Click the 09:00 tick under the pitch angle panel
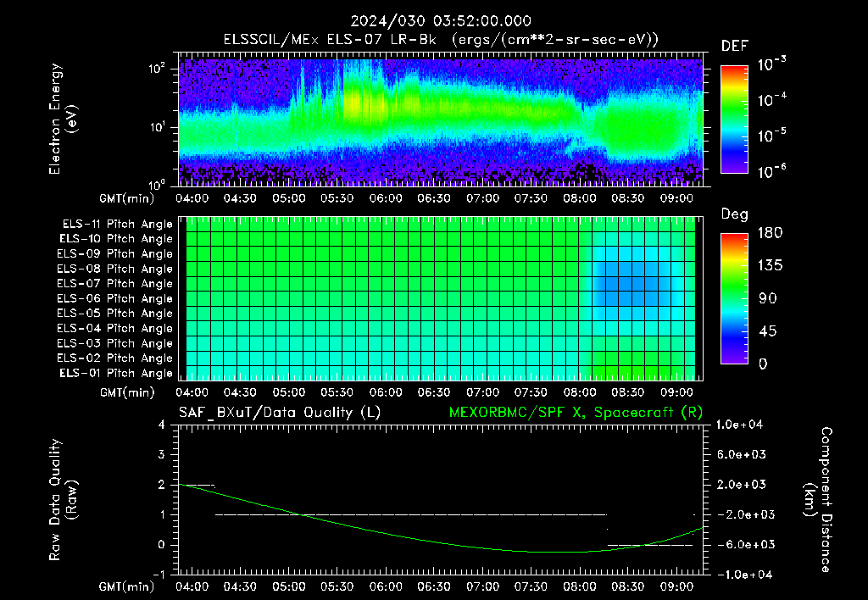Image resolution: width=868 pixels, height=600 pixels. tap(676, 392)
